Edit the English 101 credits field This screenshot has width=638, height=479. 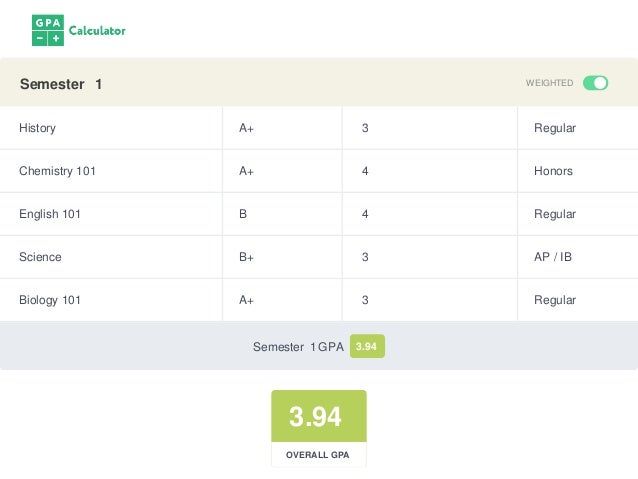pyautogui.click(x=429, y=214)
